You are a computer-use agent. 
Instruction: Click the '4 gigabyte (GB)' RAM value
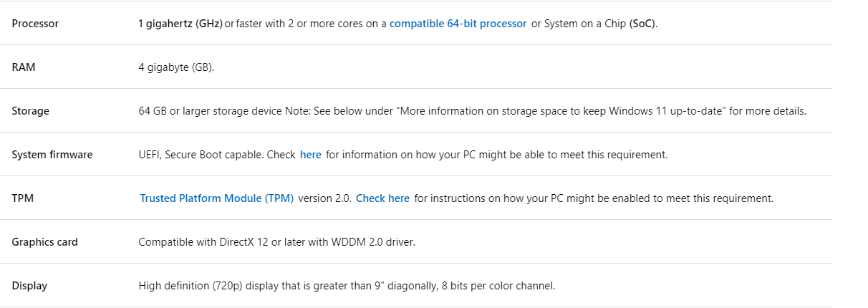point(176,67)
